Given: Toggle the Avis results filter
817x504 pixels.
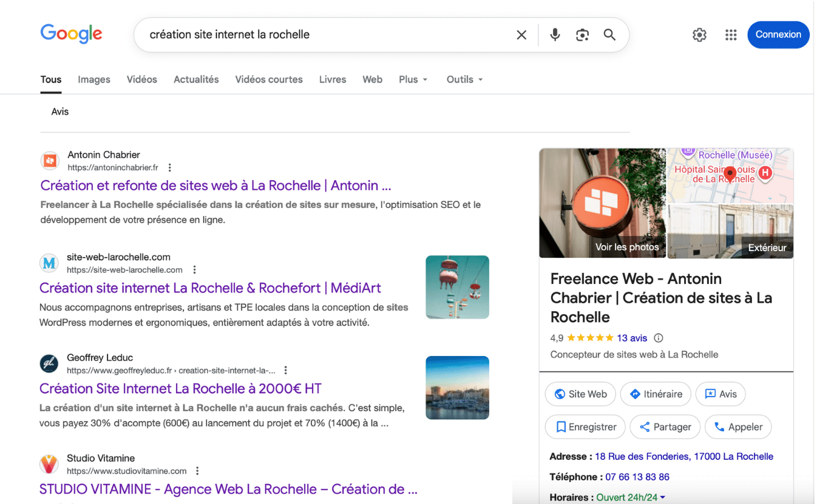Looking at the screenshot, I should 59,111.
